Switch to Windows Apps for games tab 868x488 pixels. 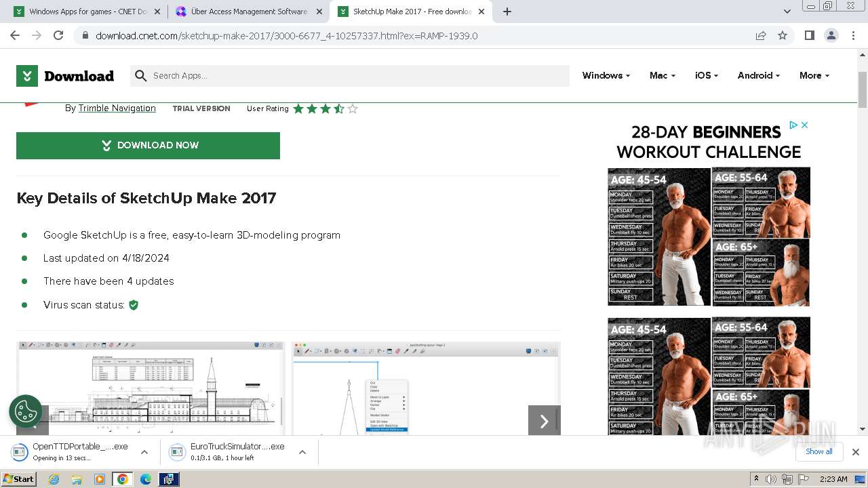click(87, 12)
